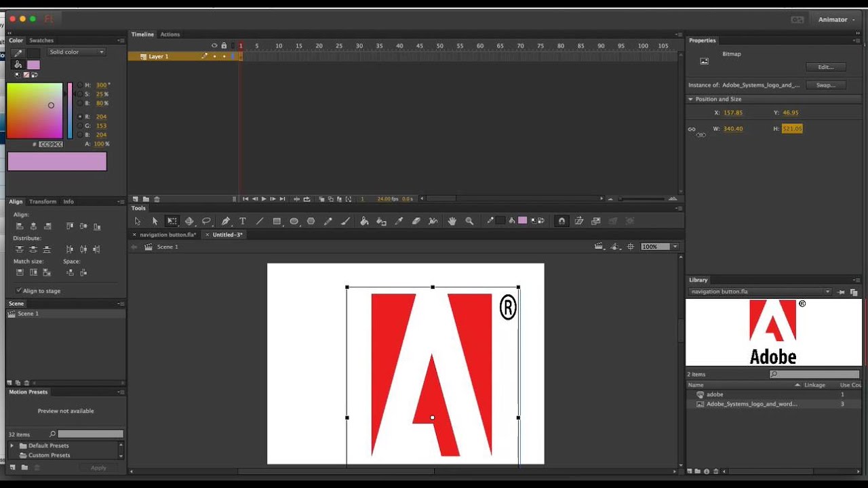Select the Pen tool

225,221
